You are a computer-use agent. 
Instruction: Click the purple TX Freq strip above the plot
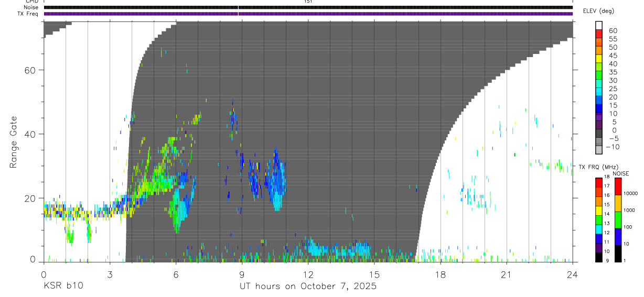click(x=308, y=14)
